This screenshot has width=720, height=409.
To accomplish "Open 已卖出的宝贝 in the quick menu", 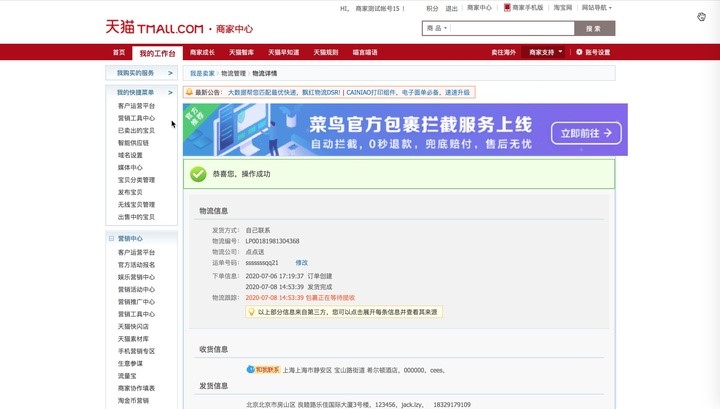I will click(136, 130).
